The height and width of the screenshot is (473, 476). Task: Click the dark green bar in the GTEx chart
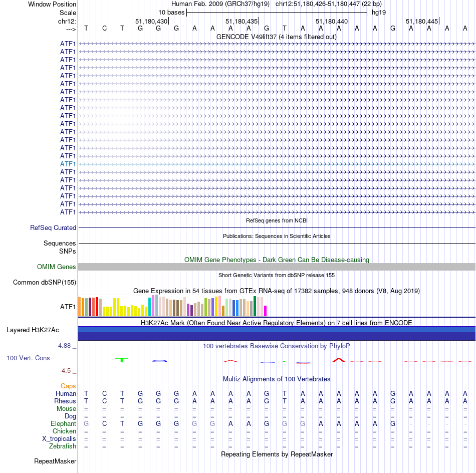[255, 306]
